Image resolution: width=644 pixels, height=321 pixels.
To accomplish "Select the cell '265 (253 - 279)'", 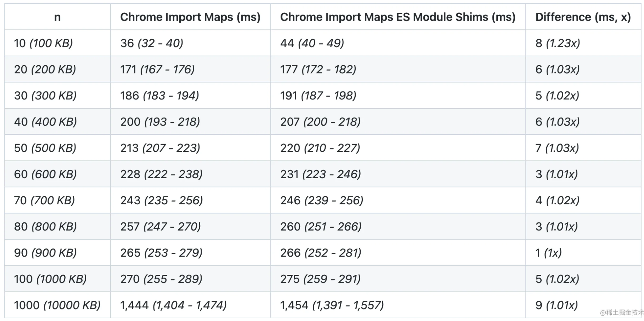I will 191,252.
